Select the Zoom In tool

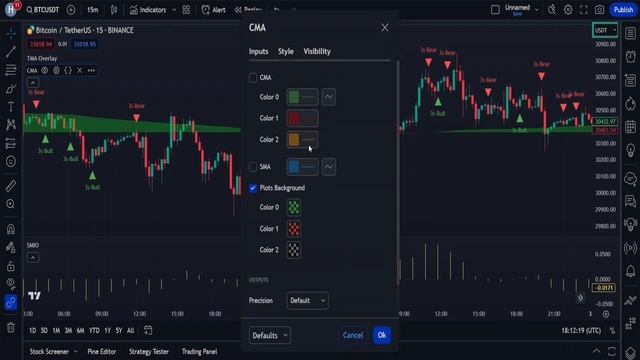tap(11, 204)
